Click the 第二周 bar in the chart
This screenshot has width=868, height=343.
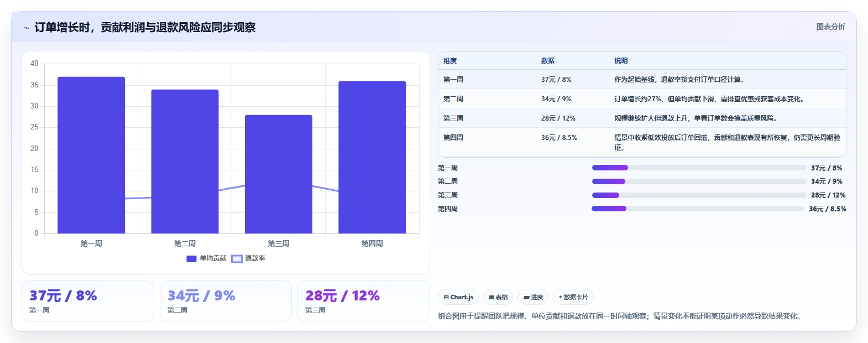point(185,162)
